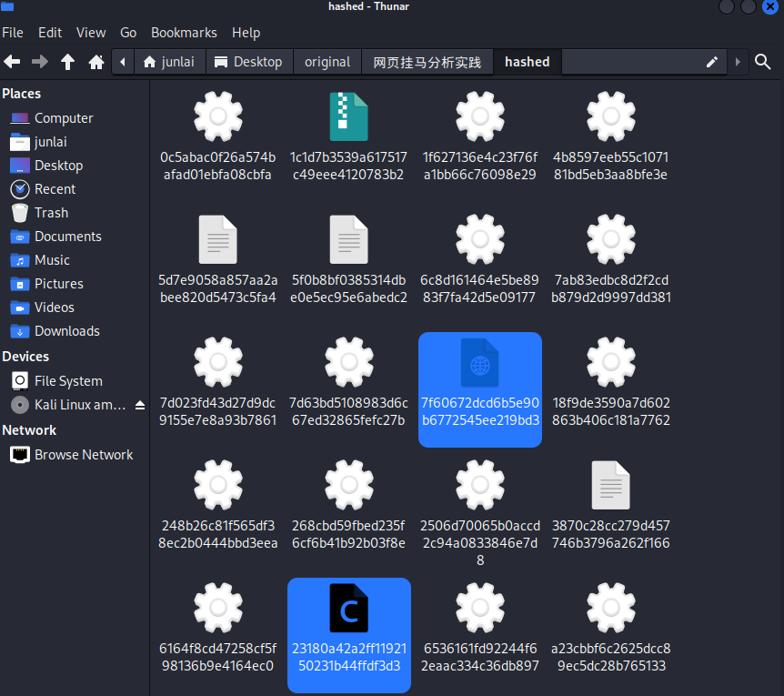Image resolution: width=784 pixels, height=696 pixels.
Task: Open the View menu
Action: pos(91,33)
